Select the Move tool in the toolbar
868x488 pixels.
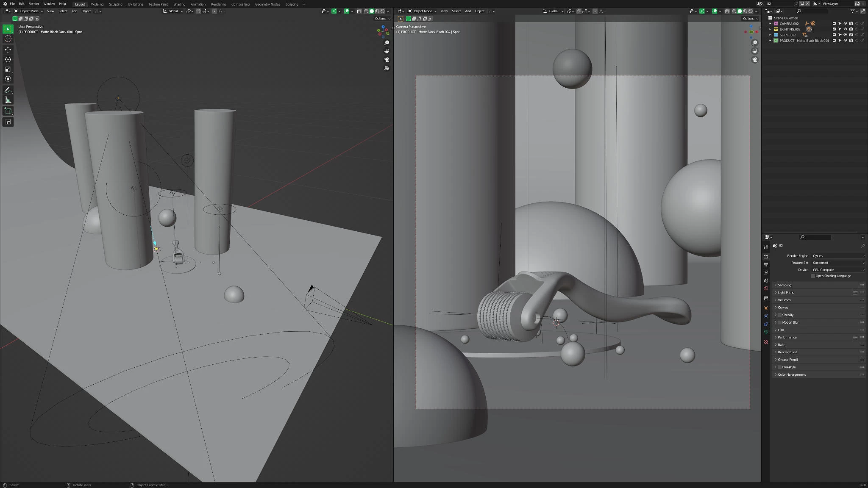[x=8, y=50]
